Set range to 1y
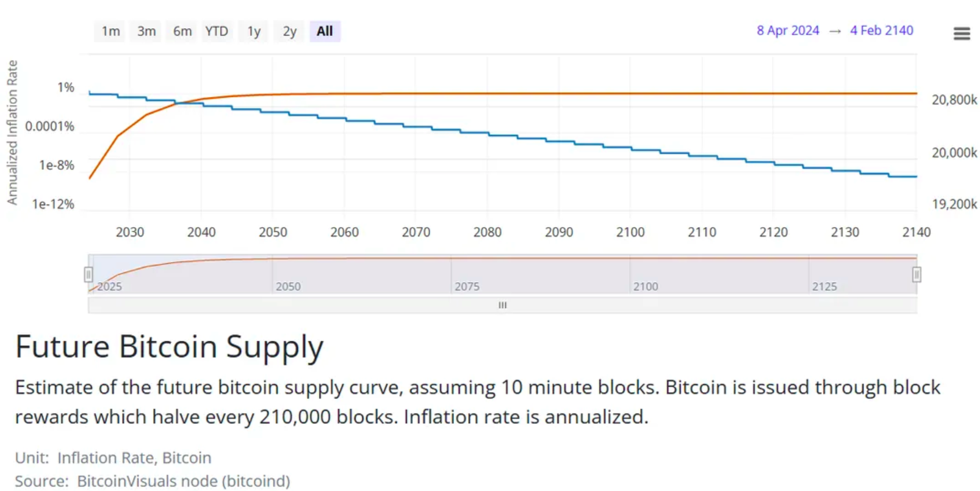This screenshot has height=491, width=980. click(254, 31)
